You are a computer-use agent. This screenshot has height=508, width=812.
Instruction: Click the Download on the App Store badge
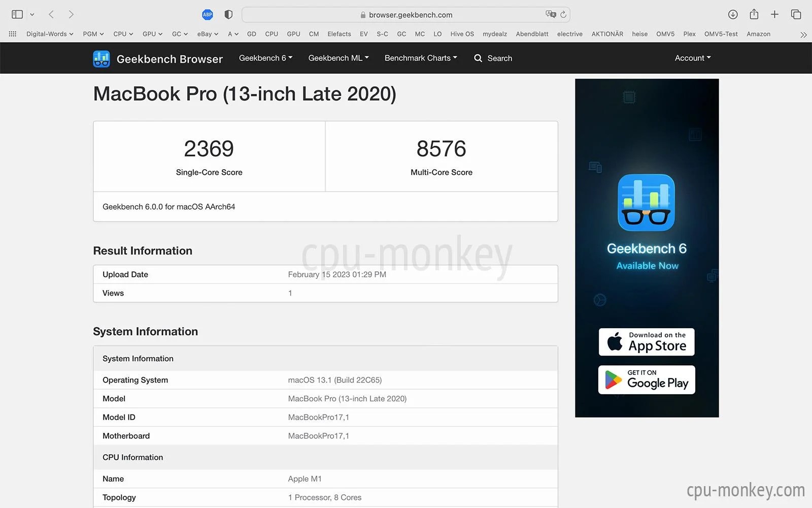click(647, 342)
